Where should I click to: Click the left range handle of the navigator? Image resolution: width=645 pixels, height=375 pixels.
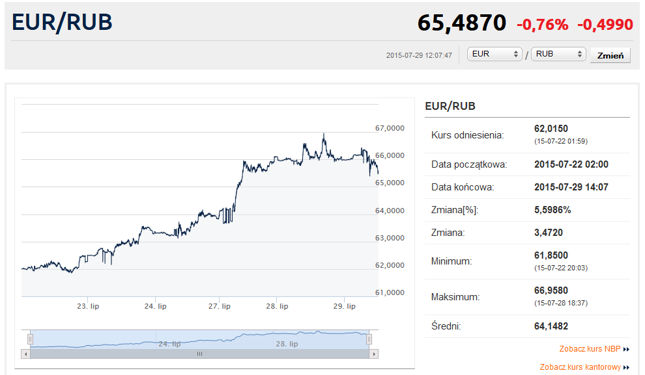point(30,339)
